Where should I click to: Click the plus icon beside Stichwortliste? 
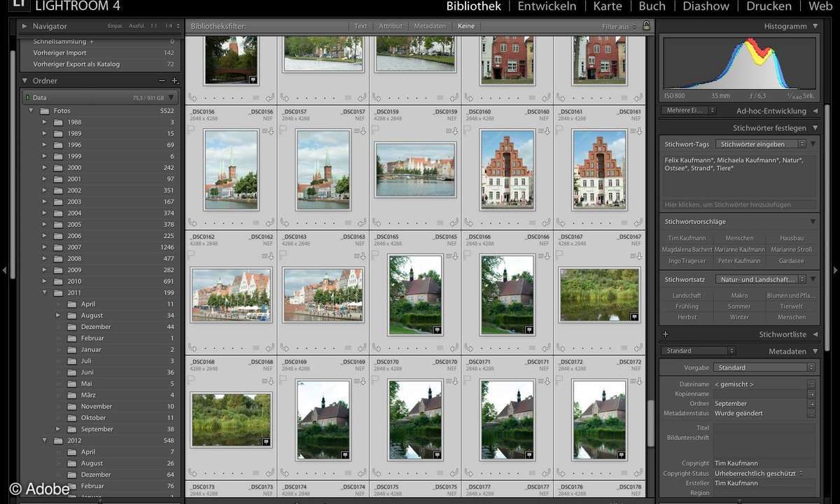pyautogui.click(x=666, y=335)
